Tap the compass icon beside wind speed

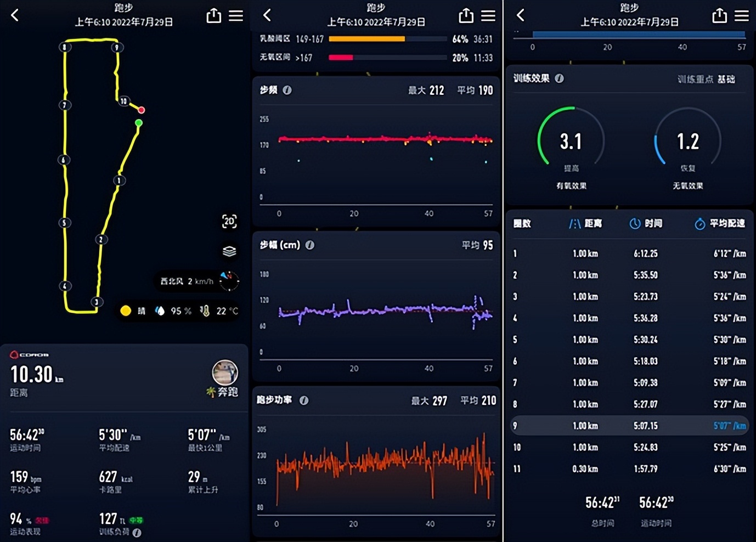tap(229, 281)
